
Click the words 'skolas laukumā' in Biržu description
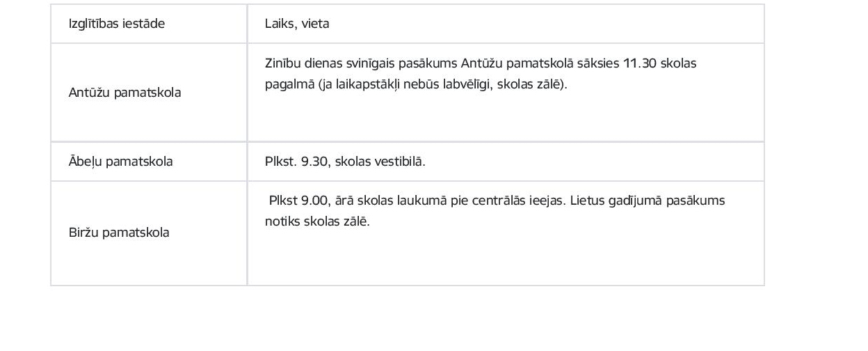coord(398,201)
